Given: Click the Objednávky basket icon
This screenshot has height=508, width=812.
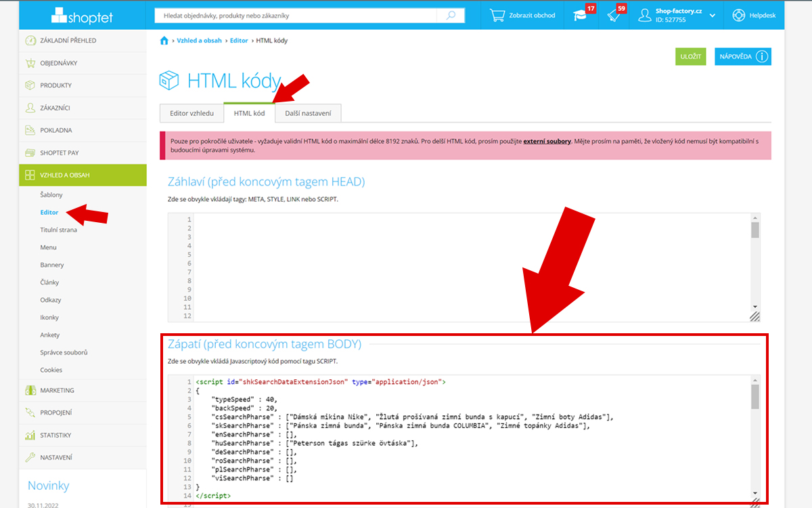Looking at the screenshot, I should pyautogui.click(x=30, y=63).
